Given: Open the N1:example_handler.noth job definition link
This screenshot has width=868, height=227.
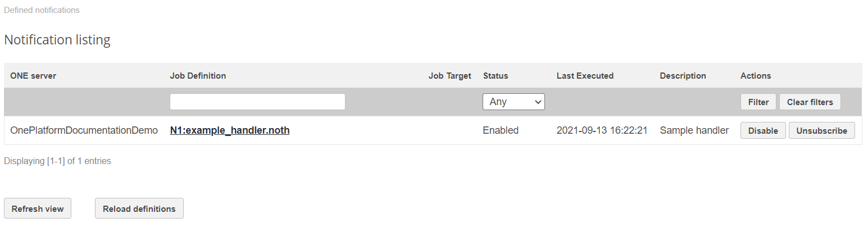Looking at the screenshot, I should [230, 130].
